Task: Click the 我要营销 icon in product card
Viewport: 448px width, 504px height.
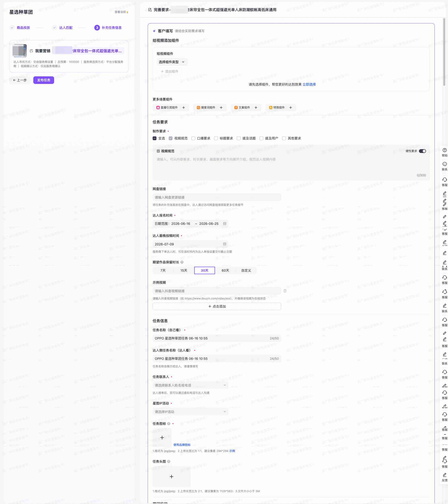Action: pyautogui.click(x=31, y=51)
